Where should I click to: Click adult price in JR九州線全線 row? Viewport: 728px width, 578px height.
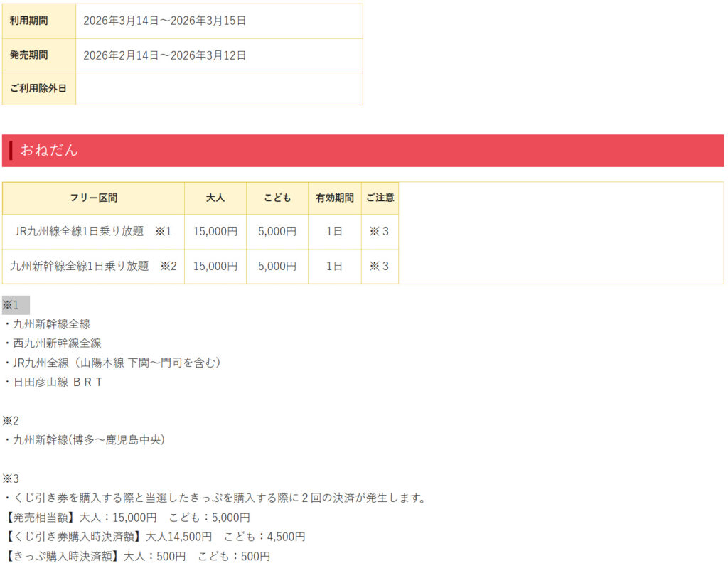click(x=215, y=232)
